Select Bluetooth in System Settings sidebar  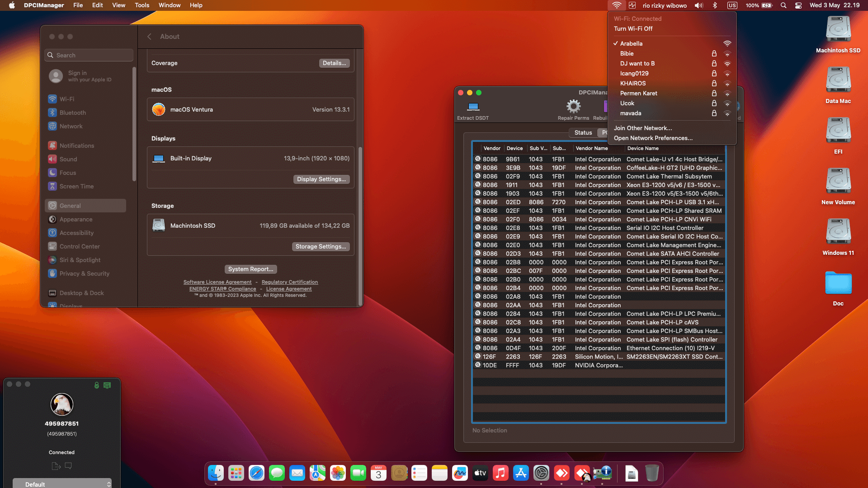tap(73, 113)
